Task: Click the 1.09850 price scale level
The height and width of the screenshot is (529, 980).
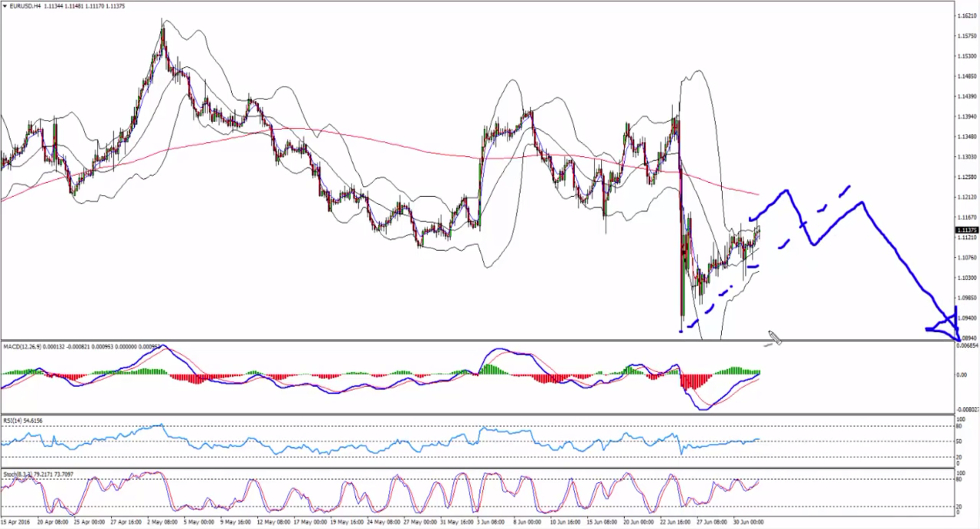Action: click(967, 298)
